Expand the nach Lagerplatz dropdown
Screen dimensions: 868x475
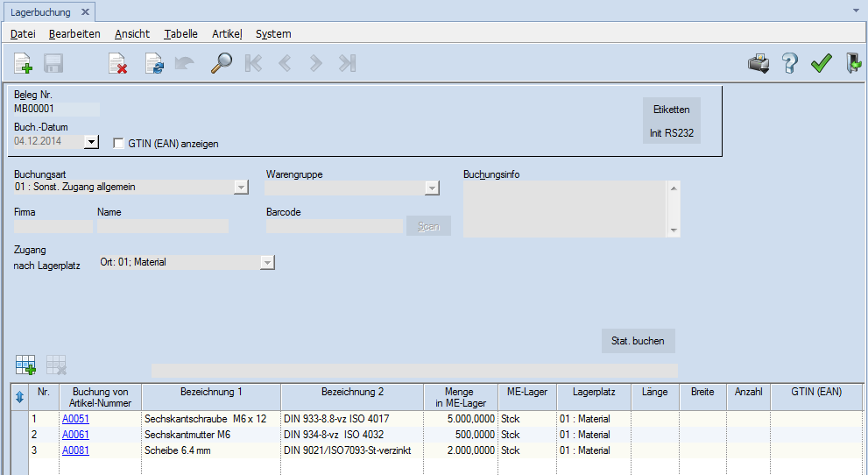tap(267, 262)
